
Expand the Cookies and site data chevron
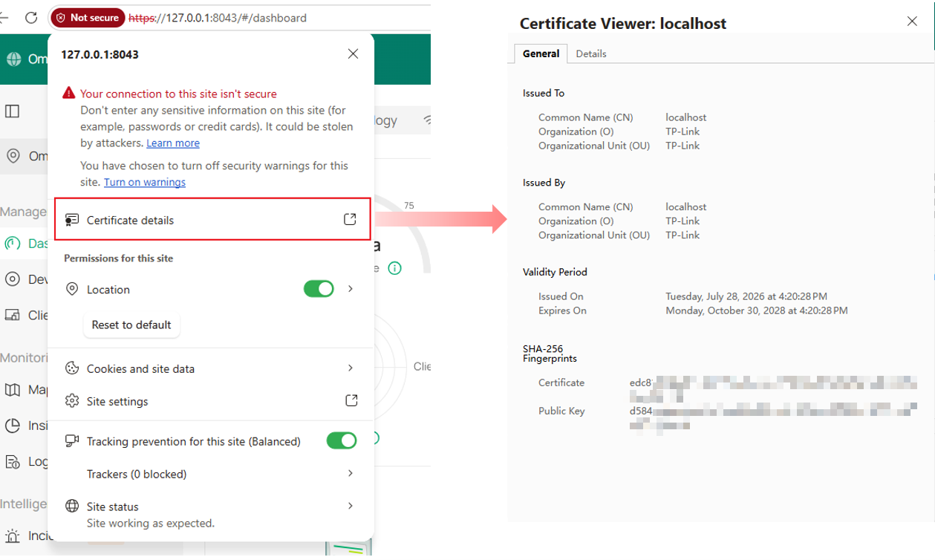351,368
